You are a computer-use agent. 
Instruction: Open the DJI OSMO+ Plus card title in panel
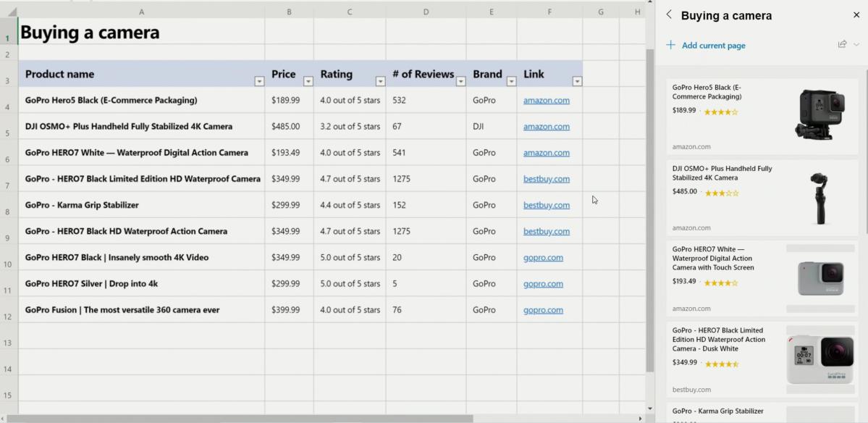[x=722, y=173]
